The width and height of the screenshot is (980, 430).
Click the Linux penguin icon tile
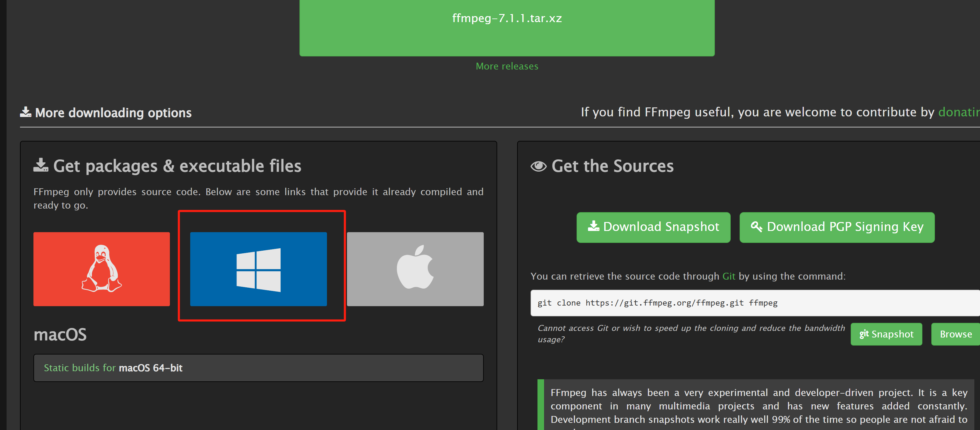(102, 269)
